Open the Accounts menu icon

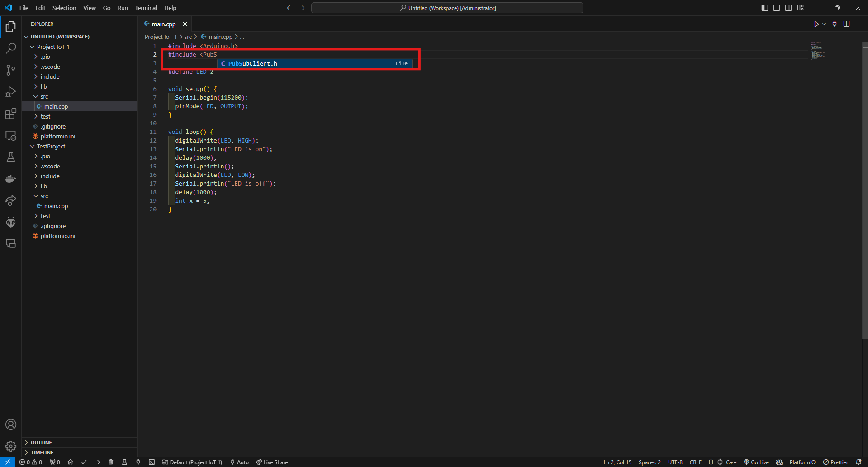coord(11,424)
